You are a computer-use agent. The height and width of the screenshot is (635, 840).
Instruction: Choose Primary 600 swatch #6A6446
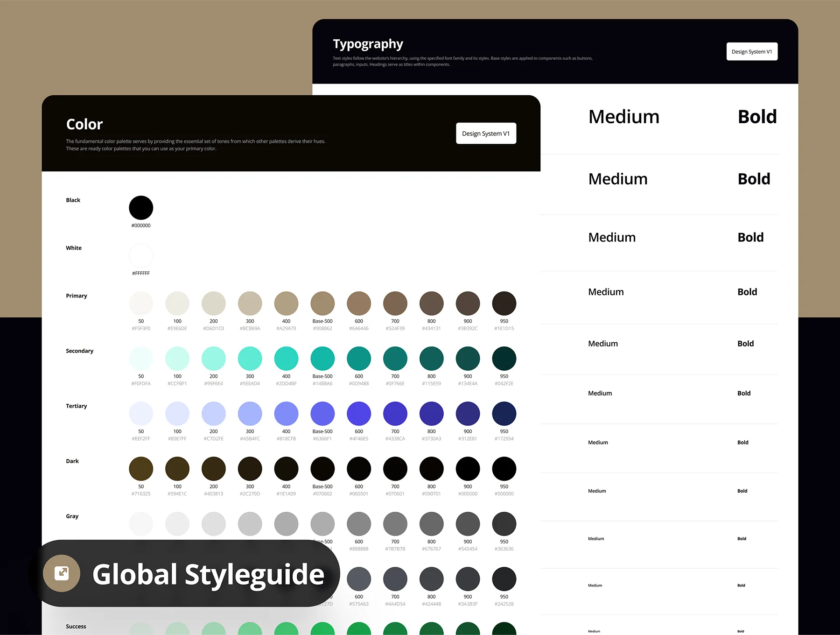pos(359,303)
